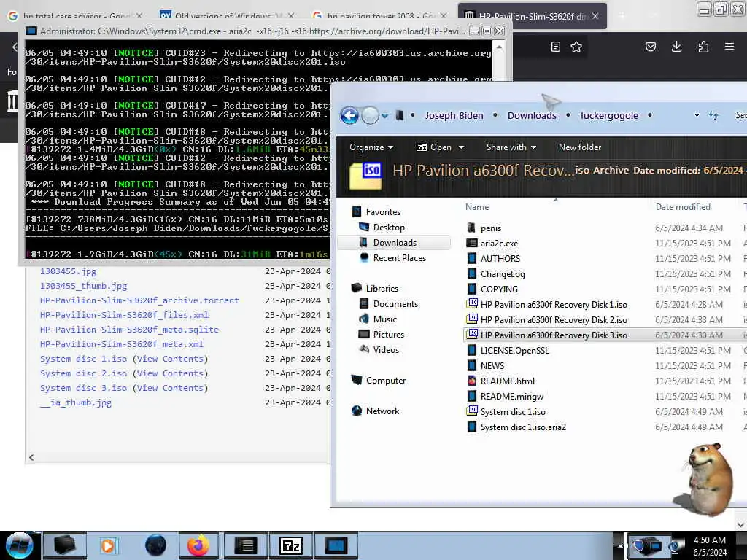Select fuckergogole in the Explorer address bar
This screenshot has width=747, height=560.
pyautogui.click(x=609, y=116)
